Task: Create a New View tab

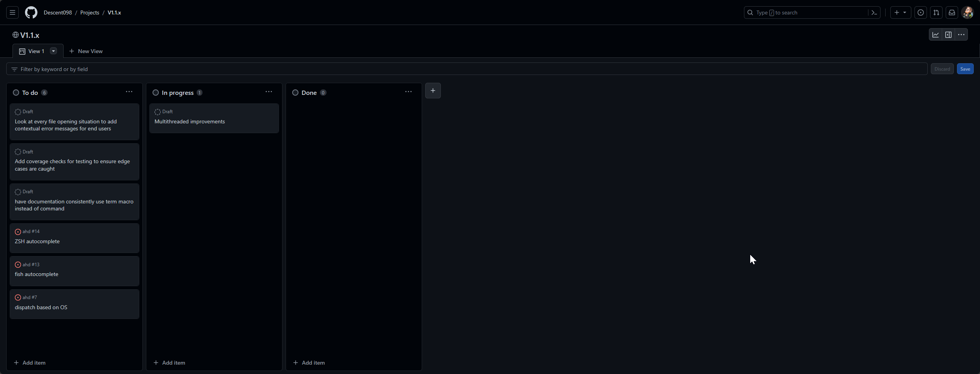Action: (x=86, y=51)
